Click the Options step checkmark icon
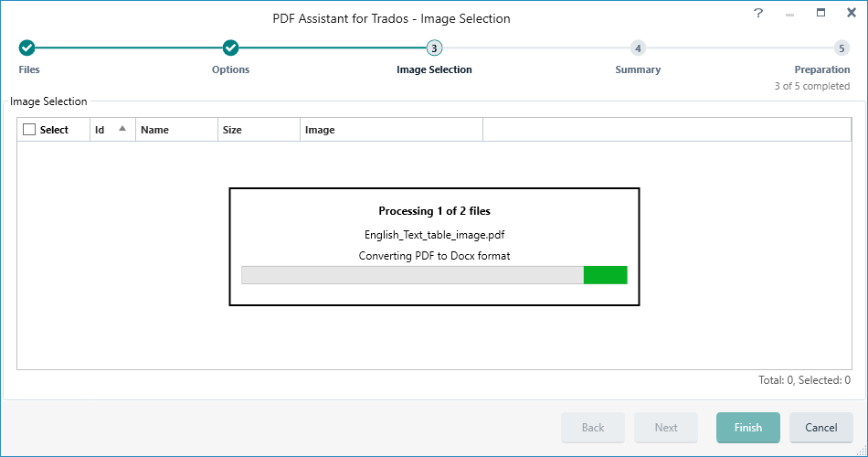This screenshot has height=457, width=868. point(231,48)
